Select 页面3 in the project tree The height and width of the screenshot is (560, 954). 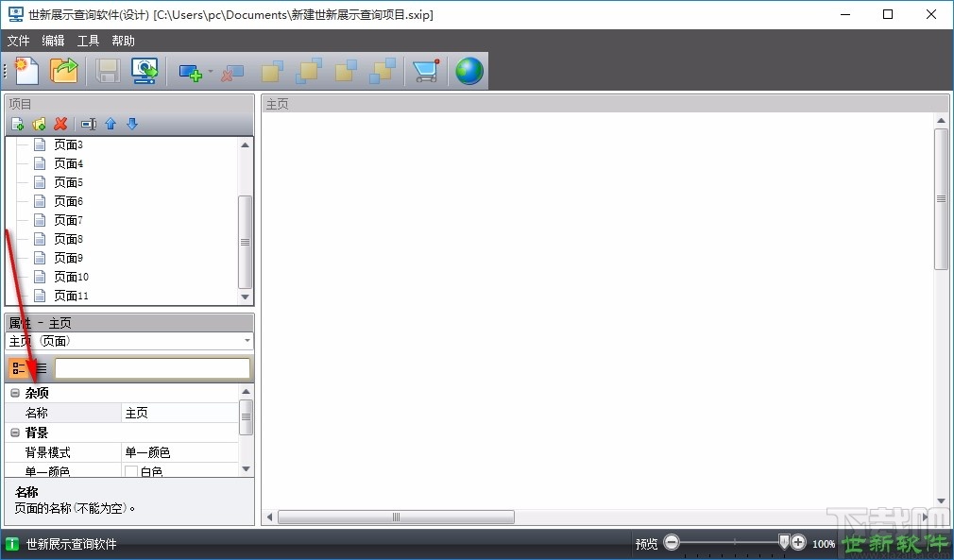[68, 144]
